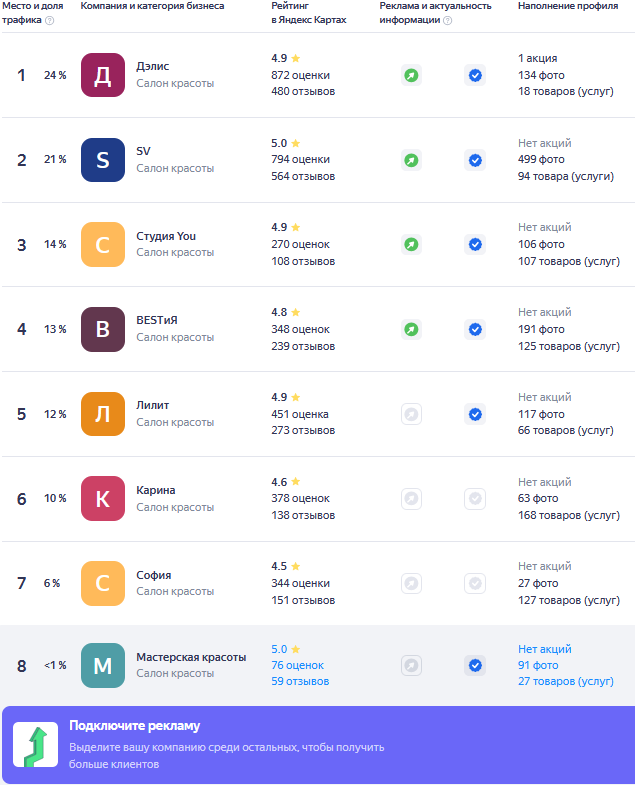This screenshot has height=785, width=635.
Task: Open the 59 отзывов reviews link
Action: click(300, 681)
